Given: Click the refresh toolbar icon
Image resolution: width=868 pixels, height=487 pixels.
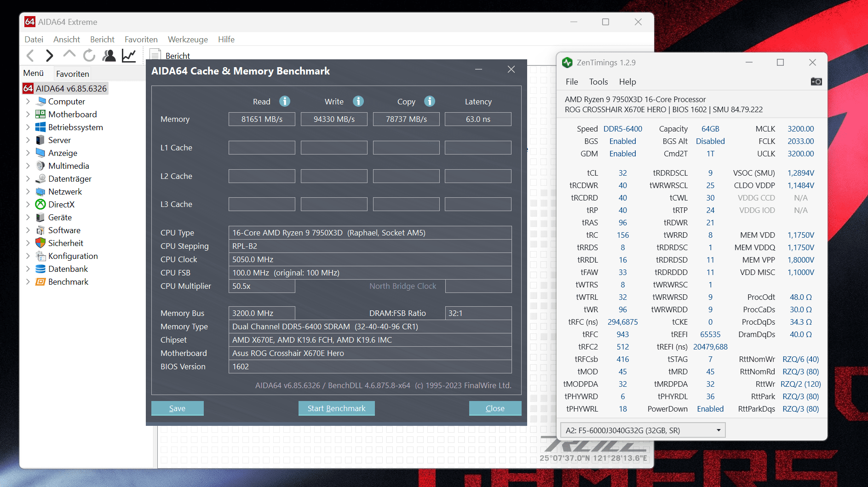Looking at the screenshot, I should point(89,56).
